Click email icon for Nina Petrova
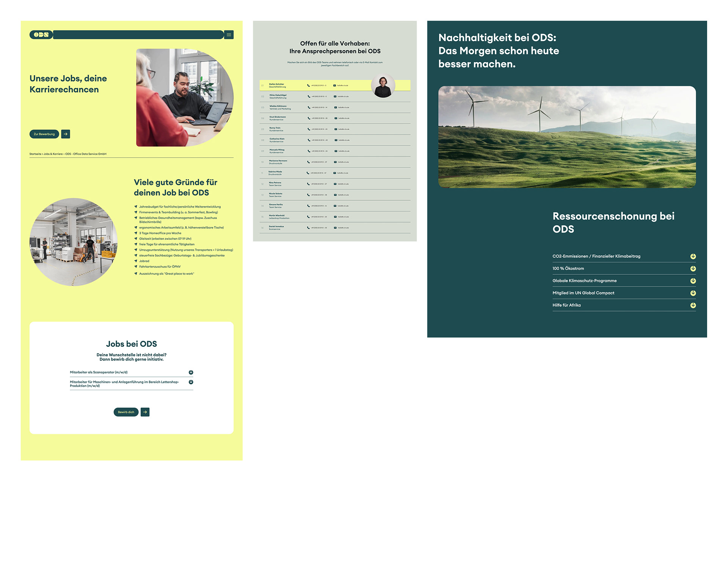728x562 pixels. point(335,184)
